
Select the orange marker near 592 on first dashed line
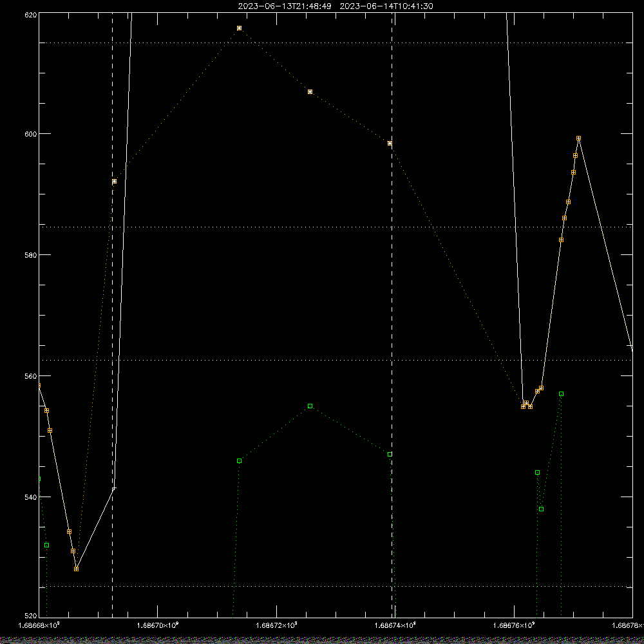[x=114, y=182]
